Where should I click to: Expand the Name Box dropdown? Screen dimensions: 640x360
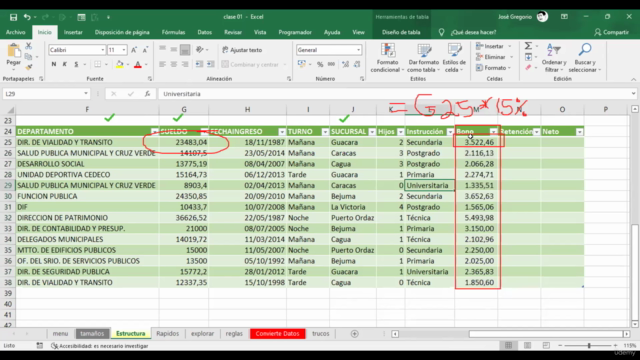86,94
